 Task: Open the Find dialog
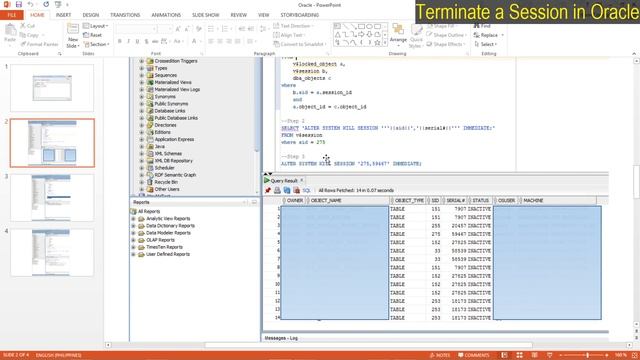coord(482,26)
